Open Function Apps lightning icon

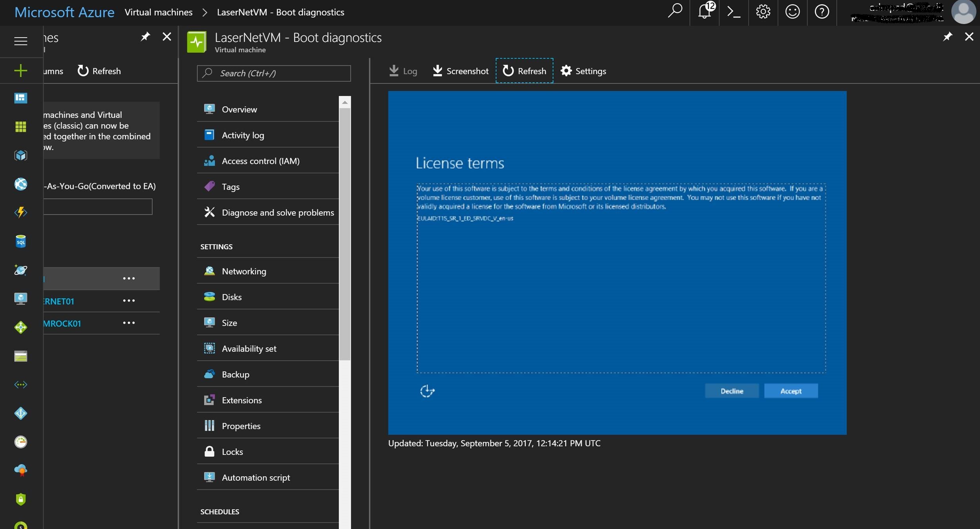tap(21, 212)
